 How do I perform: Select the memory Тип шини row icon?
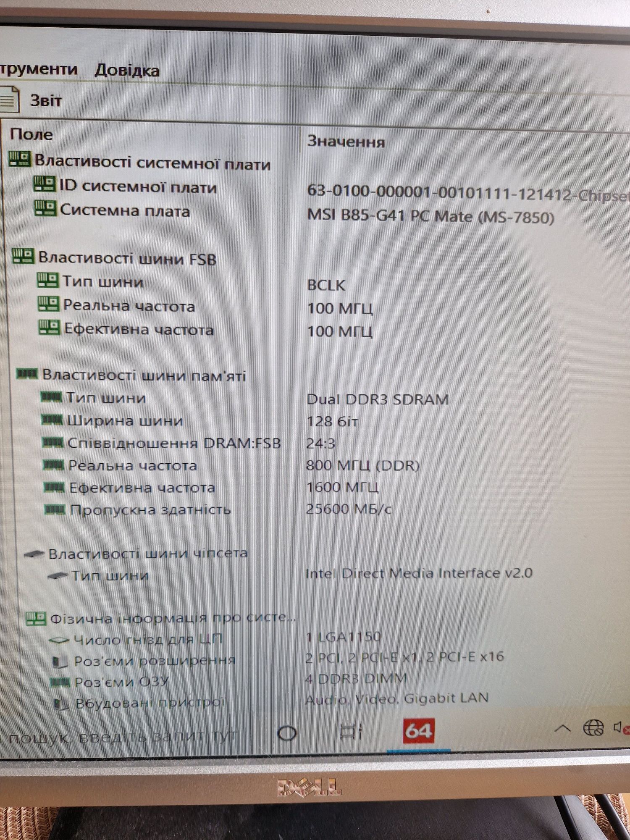pyautogui.click(x=51, y=396)
